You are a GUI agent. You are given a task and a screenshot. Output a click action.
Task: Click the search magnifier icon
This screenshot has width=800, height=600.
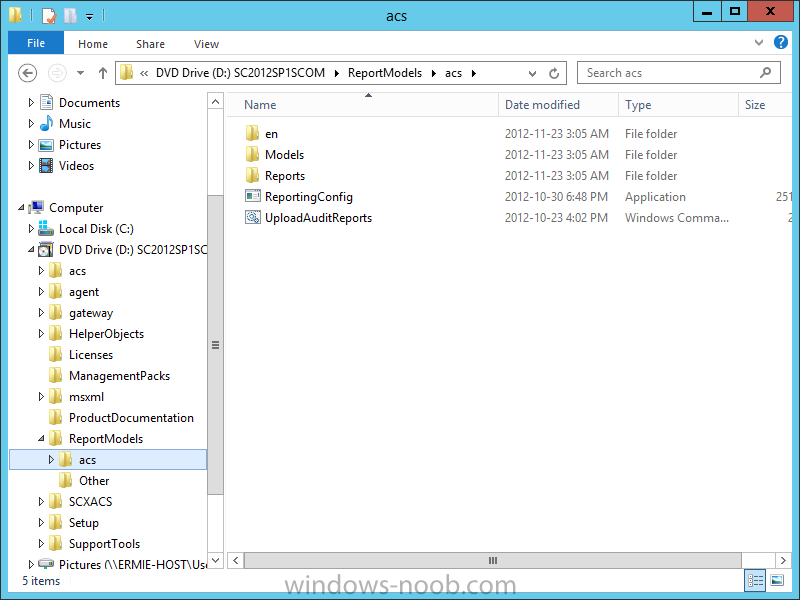point(765,73)
